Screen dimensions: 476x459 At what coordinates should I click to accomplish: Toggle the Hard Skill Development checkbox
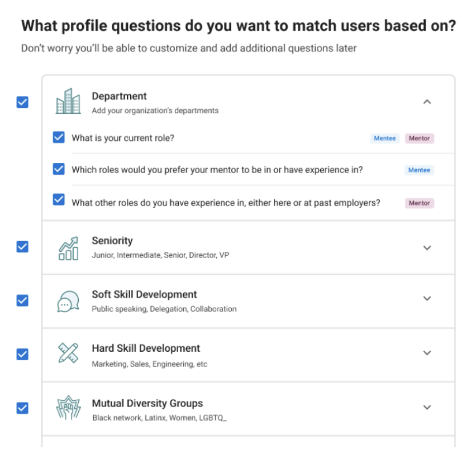(22, 354)
